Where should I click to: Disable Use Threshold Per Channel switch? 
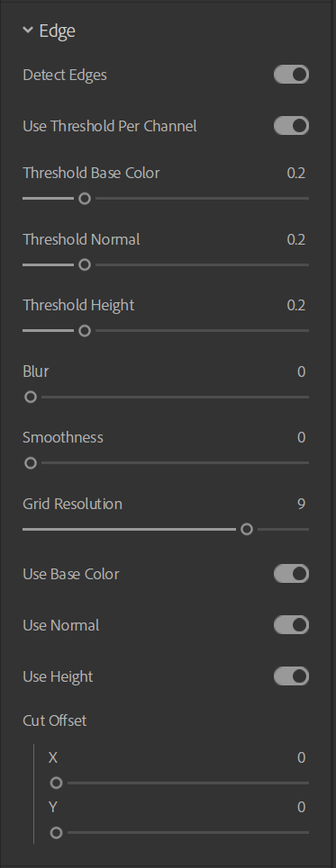click(x=291, y=126)
